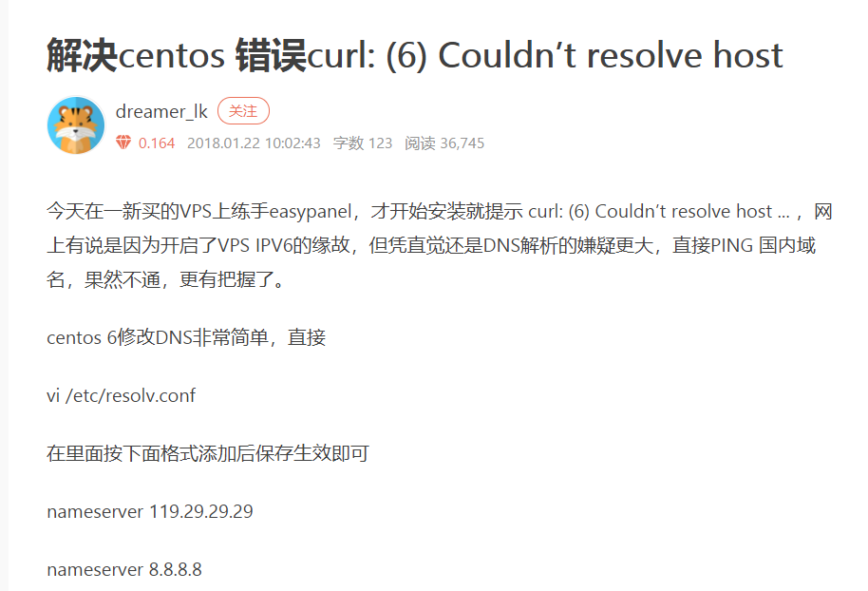Image resolution: width=868 pixels, height=591 pixels.
Task: Click the word DNS解析 in the second paragraph line
Action: [x=520, y=245]
